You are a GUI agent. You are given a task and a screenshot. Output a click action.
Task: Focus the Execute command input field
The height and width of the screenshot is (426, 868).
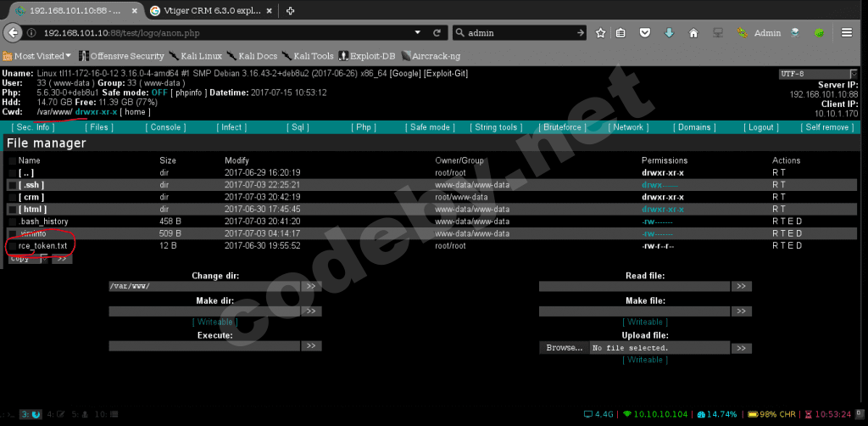pos(205,346)
